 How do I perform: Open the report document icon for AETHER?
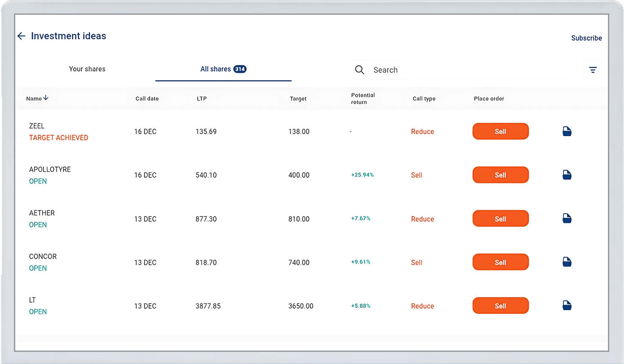point(567,219)
